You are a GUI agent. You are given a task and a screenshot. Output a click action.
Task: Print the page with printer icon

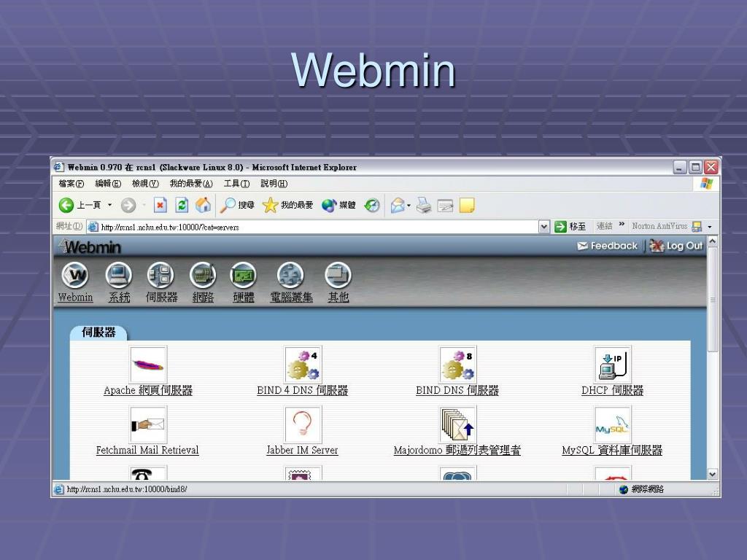pyautogui.click(x=424, y=205)
